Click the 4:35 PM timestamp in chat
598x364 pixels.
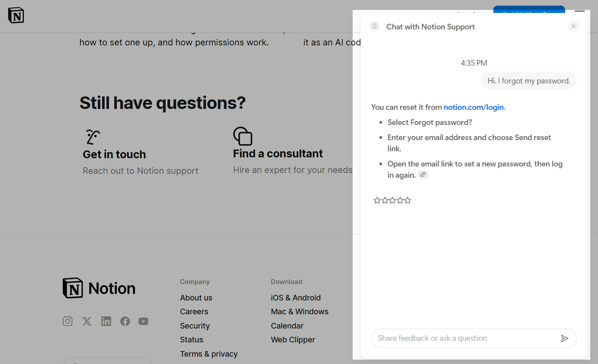(474, 63)
